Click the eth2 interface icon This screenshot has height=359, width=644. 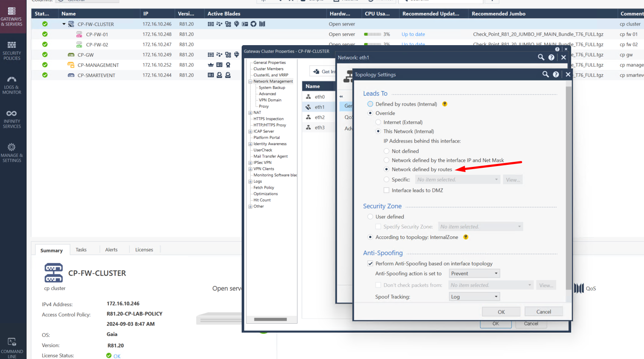click(308, 118)
